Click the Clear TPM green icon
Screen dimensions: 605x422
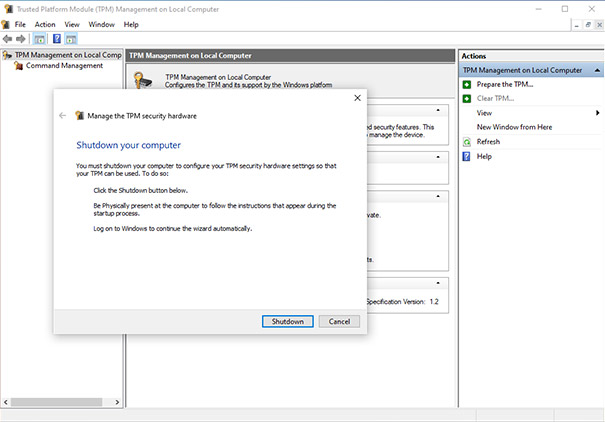pyautogui.click(x=467, y=99)
